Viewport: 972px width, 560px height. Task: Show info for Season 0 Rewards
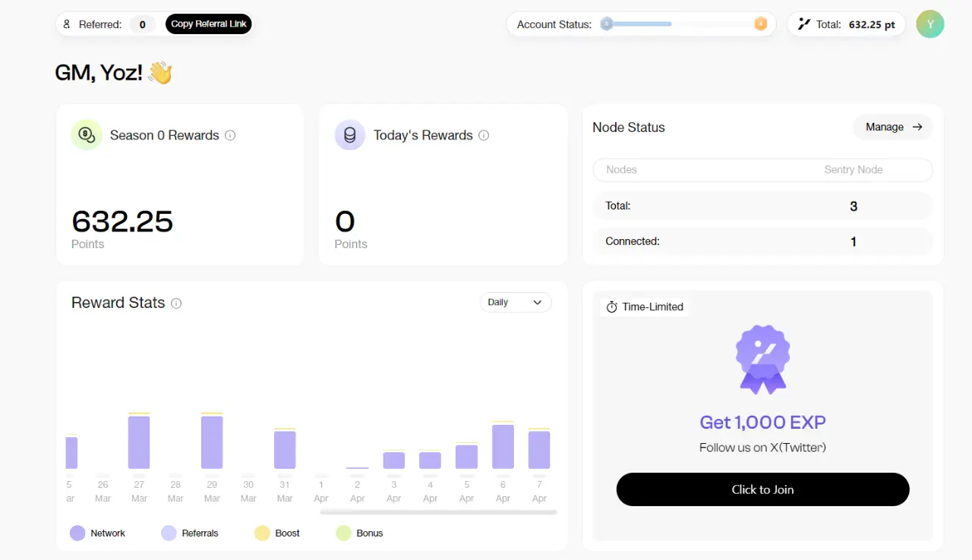tap(230, 135)
